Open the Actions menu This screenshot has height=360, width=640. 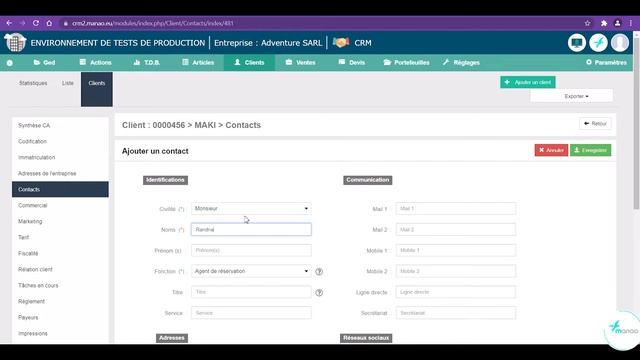96,62
